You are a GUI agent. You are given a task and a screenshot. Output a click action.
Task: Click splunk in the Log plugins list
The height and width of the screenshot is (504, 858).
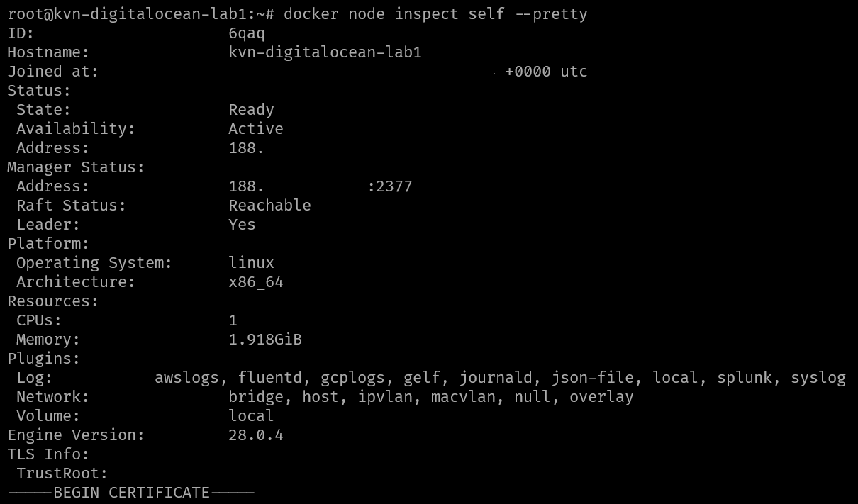tap(744, 378)
